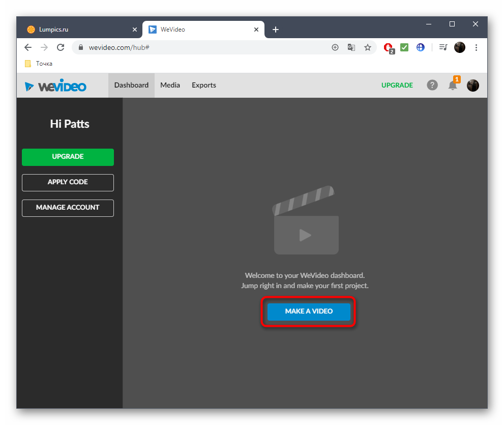Viewport: 504px width, 425px height.
Task: Open the Dashboard tab
Action: pyautogui.click(x=131, y=86)
